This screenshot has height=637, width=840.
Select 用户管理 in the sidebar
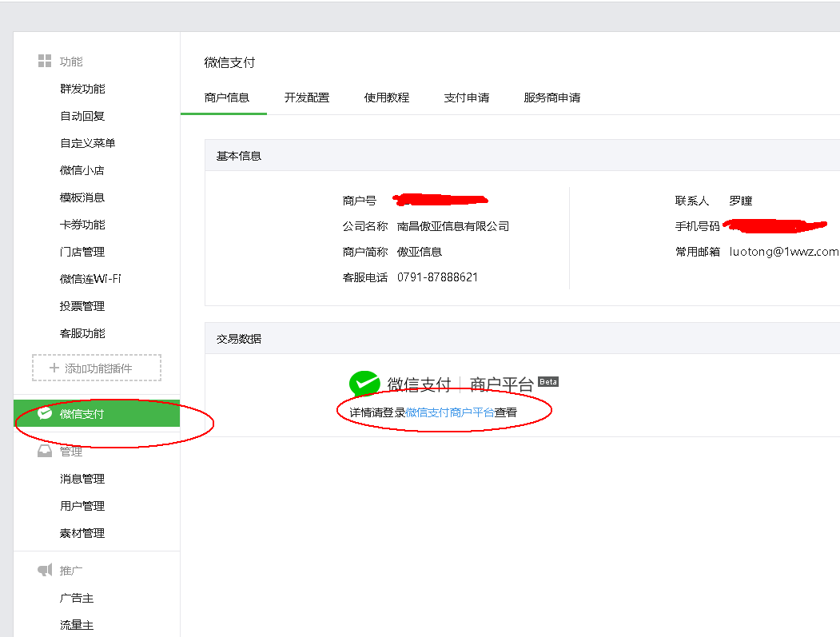tap(82, 506)
